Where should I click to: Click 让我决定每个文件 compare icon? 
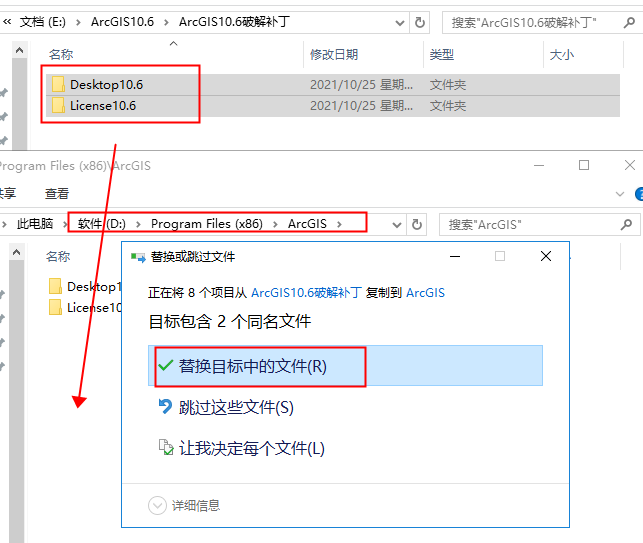click(166, 447)
